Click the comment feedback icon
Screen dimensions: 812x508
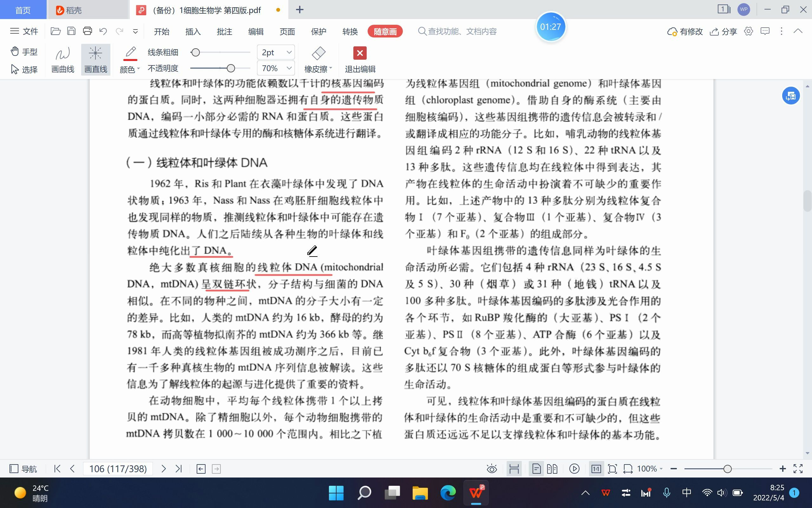coord(765,31)
